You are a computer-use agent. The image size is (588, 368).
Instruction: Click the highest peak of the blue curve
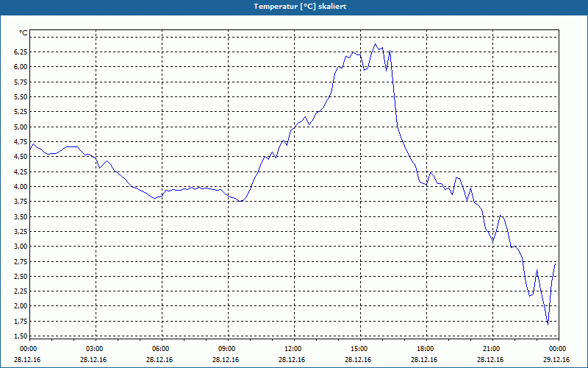[375, 44]
